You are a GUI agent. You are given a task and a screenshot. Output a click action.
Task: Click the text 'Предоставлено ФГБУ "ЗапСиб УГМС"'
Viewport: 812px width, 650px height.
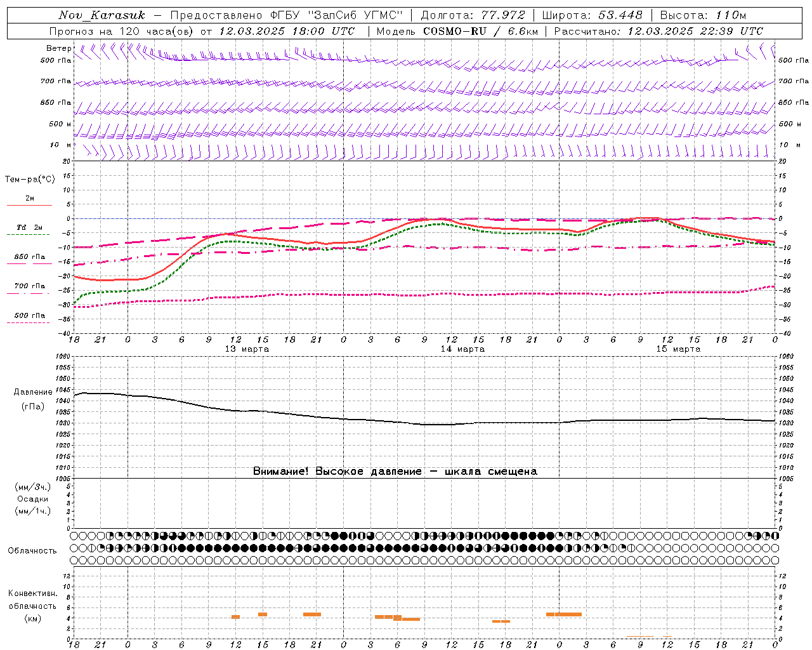coord(287,15)
